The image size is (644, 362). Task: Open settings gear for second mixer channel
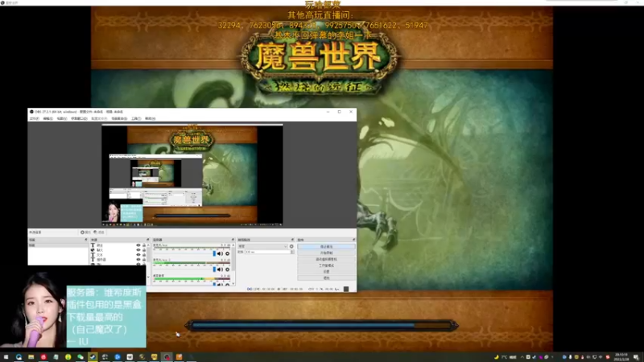click(227, 269)
